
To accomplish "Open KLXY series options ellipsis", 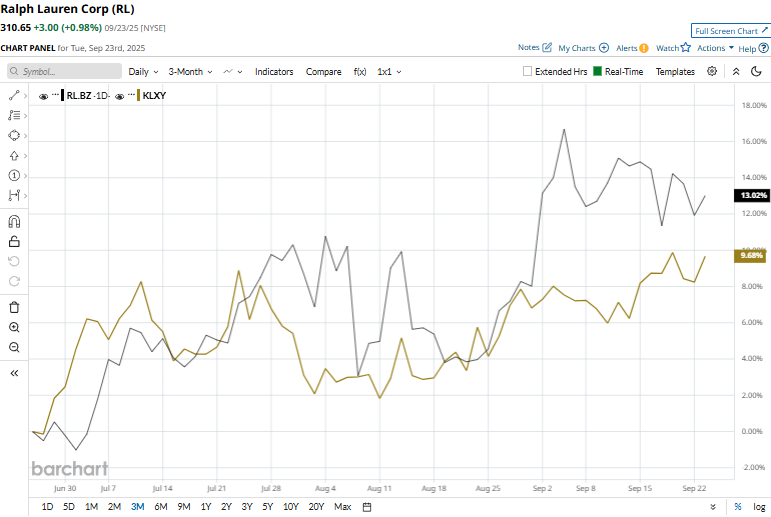I will [131, 94].
